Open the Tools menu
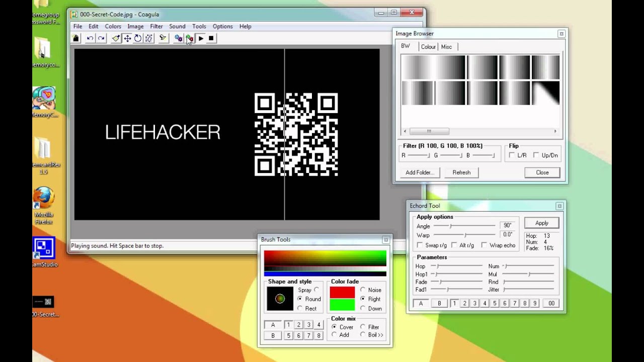Screen dimensions: 644x362 [199, 26]
